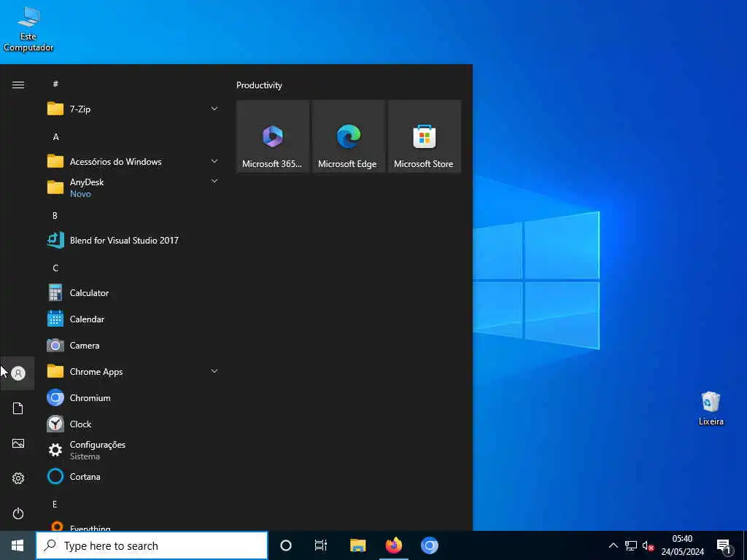Image resolution: width=747 pixels, height=560 pixels.
Task: Click the user account icon in Start sidebar
Action: pos(18,373)
